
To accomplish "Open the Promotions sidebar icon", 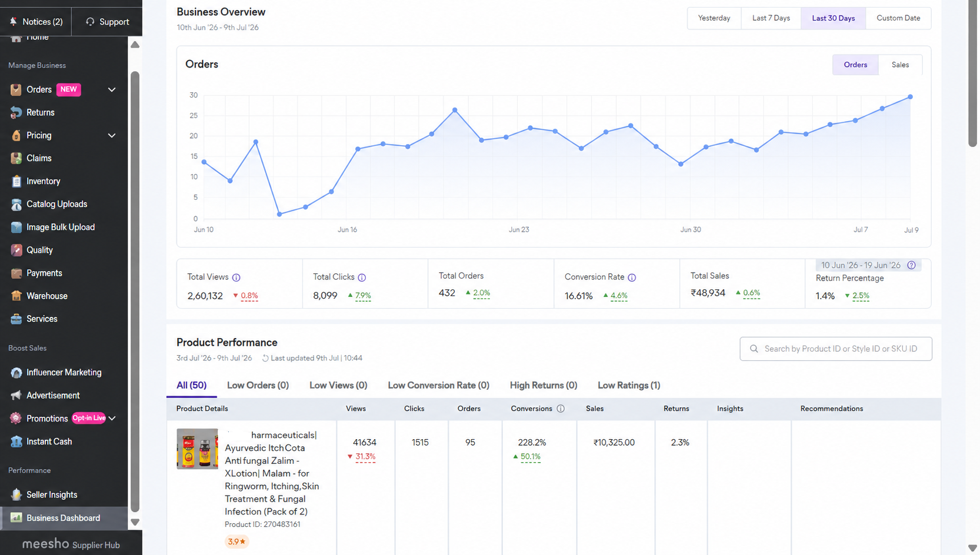I will (16, 418).
